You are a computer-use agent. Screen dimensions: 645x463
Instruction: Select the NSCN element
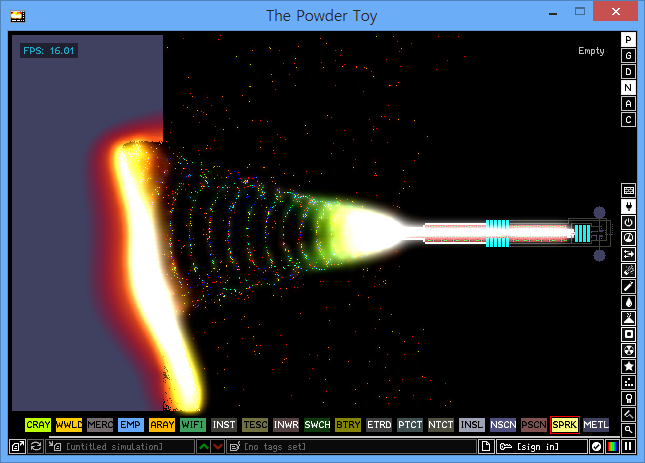(503, 425)
